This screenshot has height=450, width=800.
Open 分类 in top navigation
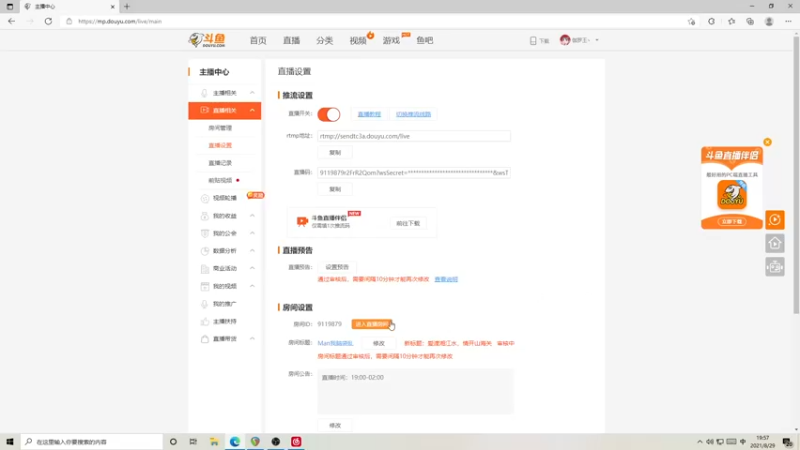tap(324, 40)
